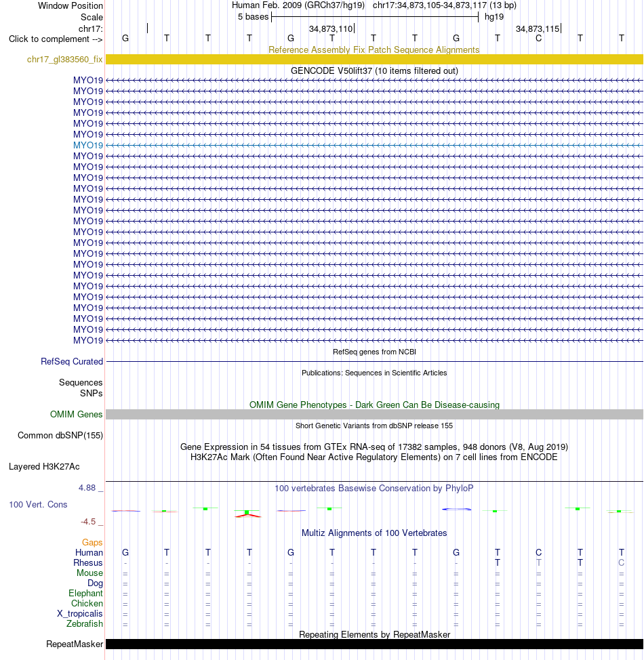Screen dimensions: 644x660
Task: Open 'Repeating Elements by RepeatMasker' title
Action: (x=374, y=634)
